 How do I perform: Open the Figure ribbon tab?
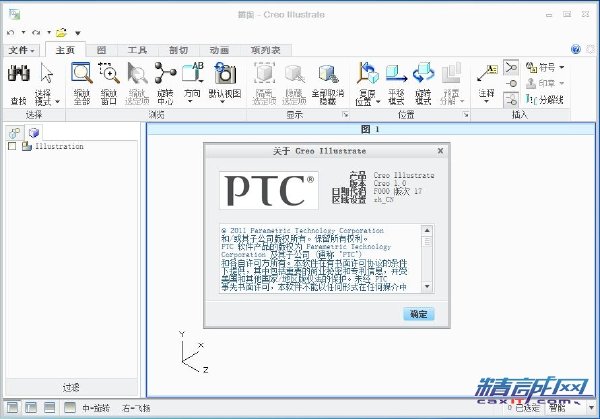point(101,50)
